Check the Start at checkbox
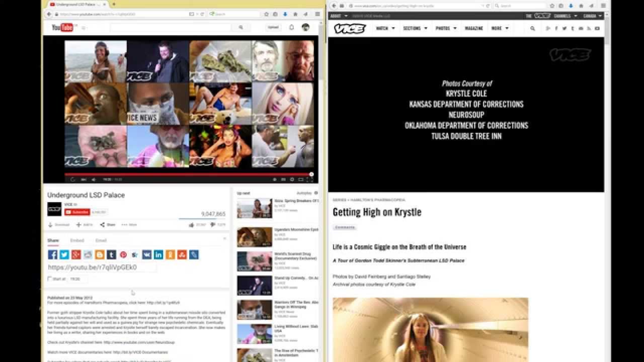Image resolution: width=644 pixels, height=362 pixels. [50, 279]
